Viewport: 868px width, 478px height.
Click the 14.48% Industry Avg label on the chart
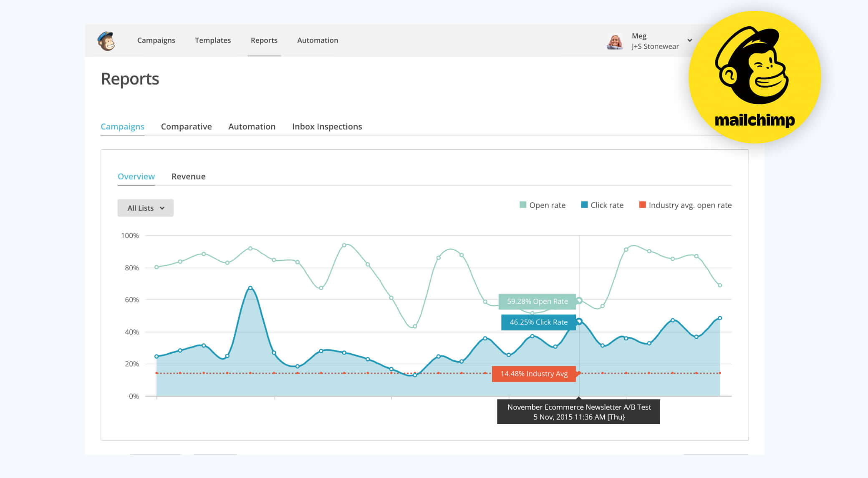pos(534,374)
